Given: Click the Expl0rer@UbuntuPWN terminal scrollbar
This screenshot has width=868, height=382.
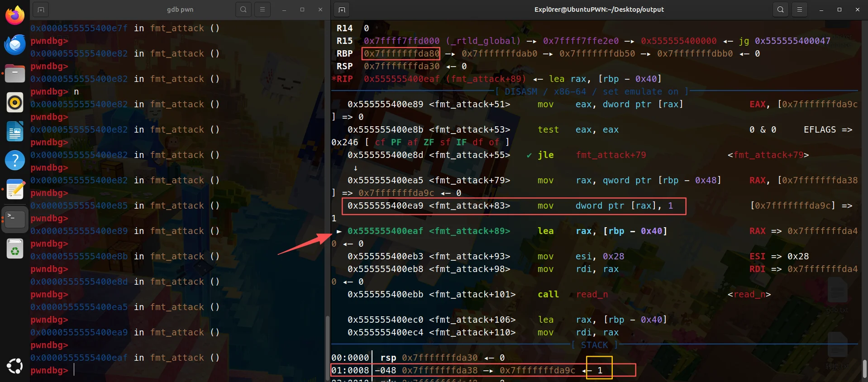Looking at the screenshot, I should (865, 369).
